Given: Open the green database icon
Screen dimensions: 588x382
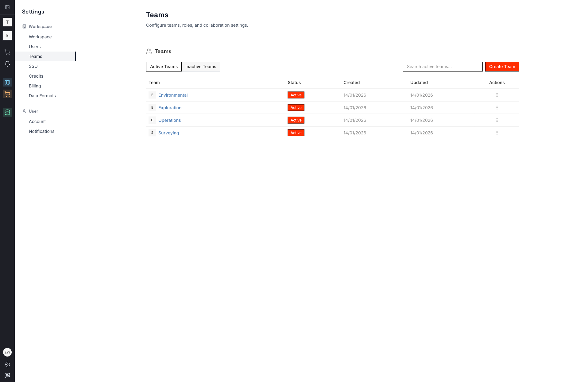Looking at the screenshot, I should coord(7,112).
